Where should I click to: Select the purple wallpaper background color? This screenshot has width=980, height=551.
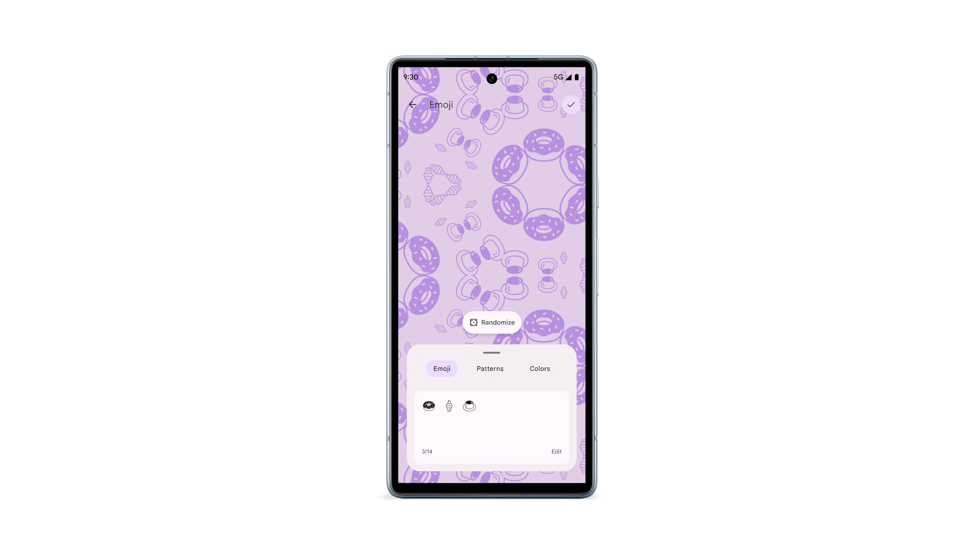540,368
